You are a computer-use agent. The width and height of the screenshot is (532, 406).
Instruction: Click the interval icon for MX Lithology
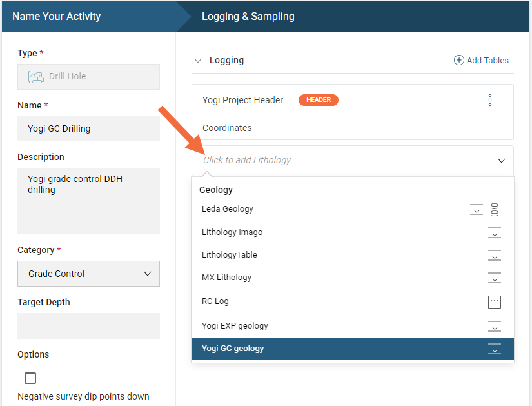point(495,278)
